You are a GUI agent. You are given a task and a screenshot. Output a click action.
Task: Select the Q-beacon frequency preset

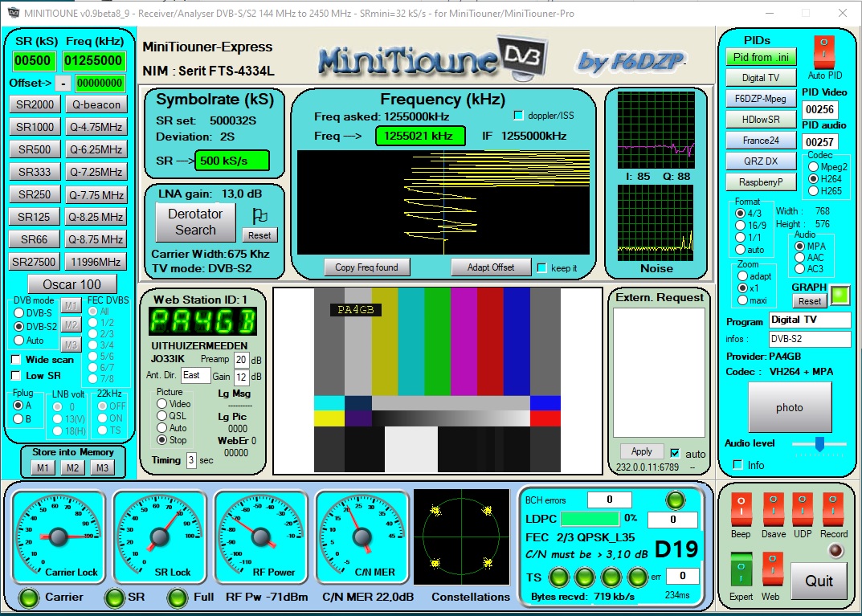(x=96, y=104)
